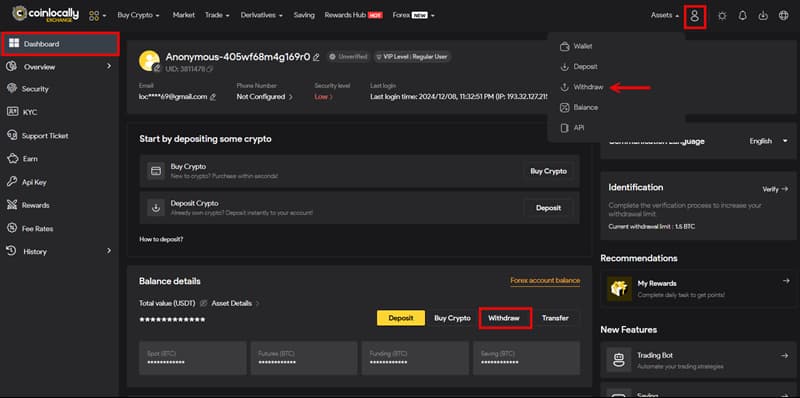Open Saving in the top menu

304,15
